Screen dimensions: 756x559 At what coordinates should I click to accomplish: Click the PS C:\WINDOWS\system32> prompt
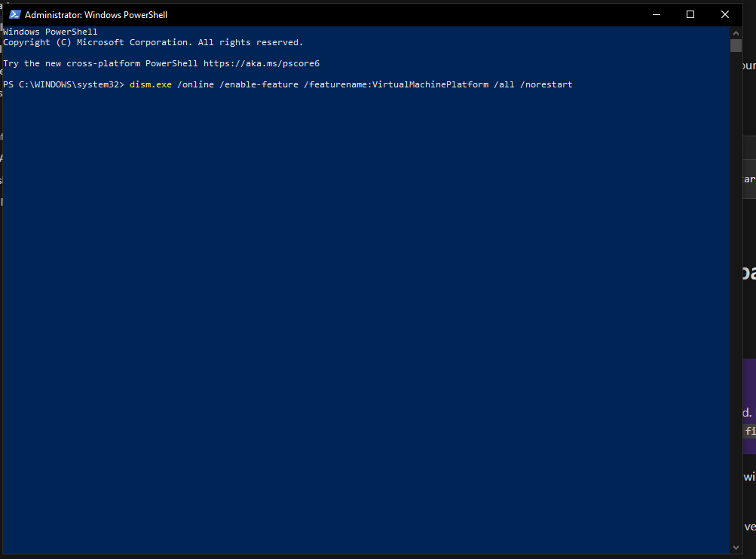tap(63, 84)
